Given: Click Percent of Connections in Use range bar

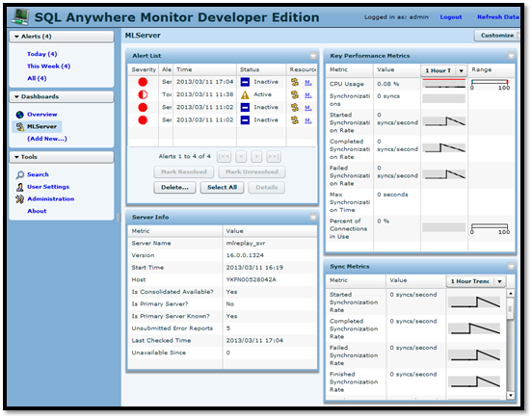Looking at the screenshot, I should click(x=490, y=228).
